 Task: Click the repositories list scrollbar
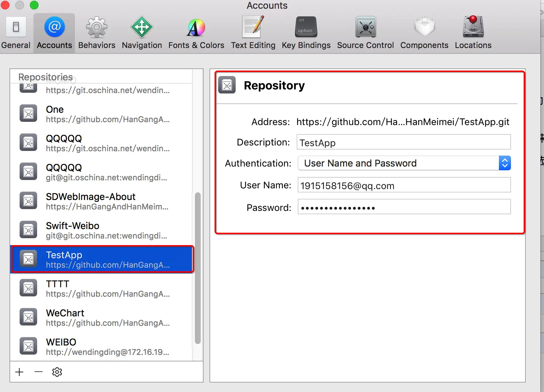point(198,268)
